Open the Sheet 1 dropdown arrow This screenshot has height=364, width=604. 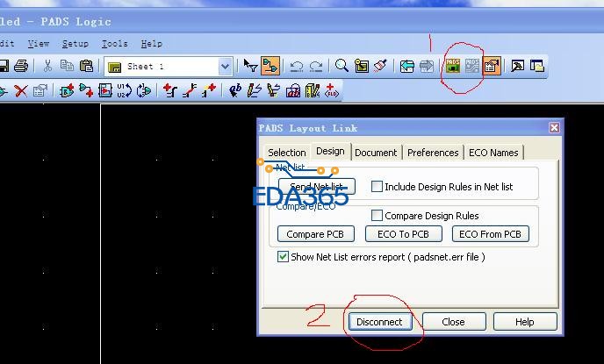point(225,67)
